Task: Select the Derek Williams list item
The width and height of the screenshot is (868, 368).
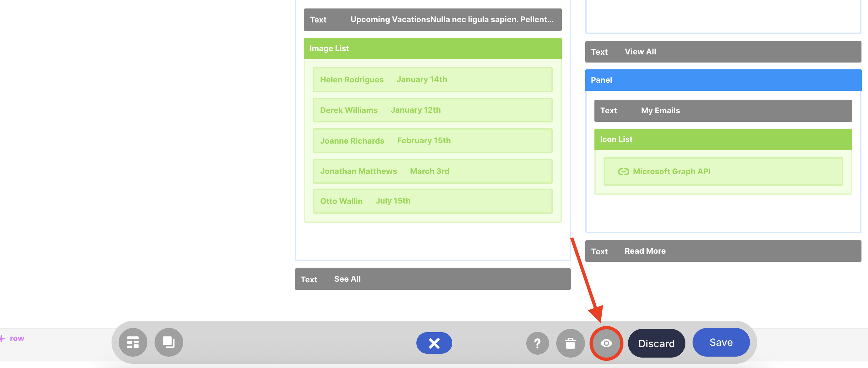Action: coord(432,110)
